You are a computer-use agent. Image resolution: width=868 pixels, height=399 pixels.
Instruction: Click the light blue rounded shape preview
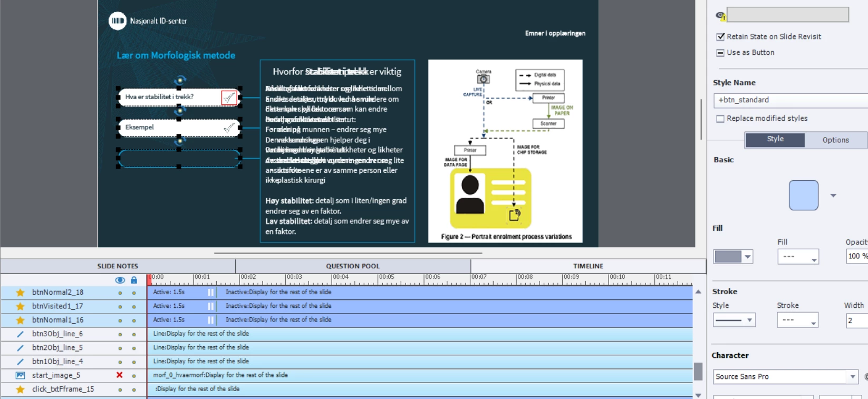pyautogui.click(x=803, y=196)
